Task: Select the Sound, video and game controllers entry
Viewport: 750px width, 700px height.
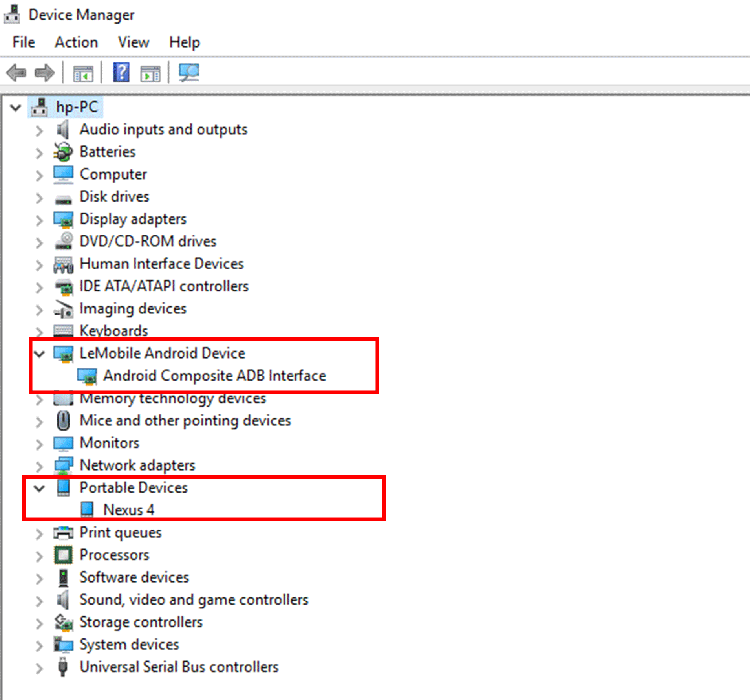Action: click(194, 600)
